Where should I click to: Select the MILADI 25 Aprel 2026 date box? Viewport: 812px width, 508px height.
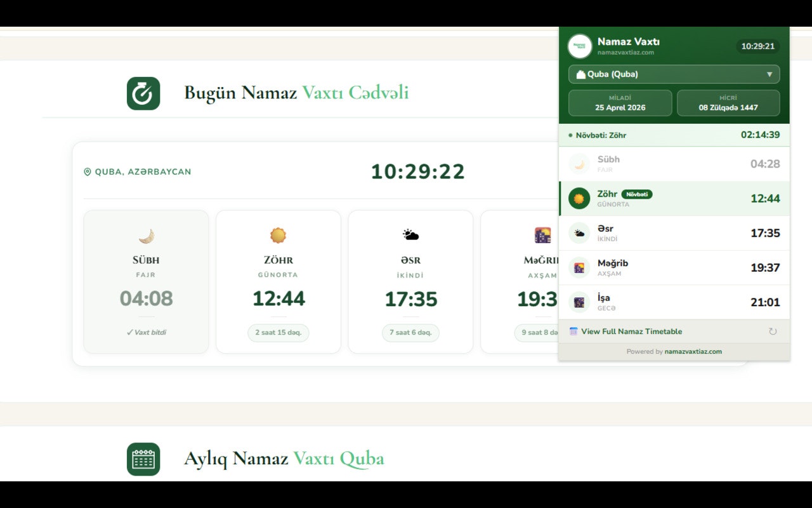click(x=620, y=103)
